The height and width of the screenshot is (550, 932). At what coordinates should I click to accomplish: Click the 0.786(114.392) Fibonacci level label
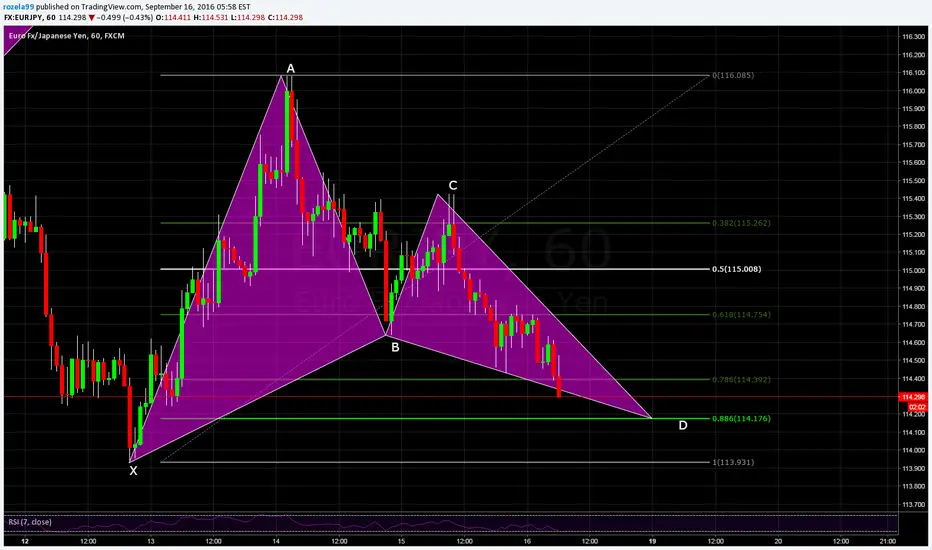tap(741, 379)
